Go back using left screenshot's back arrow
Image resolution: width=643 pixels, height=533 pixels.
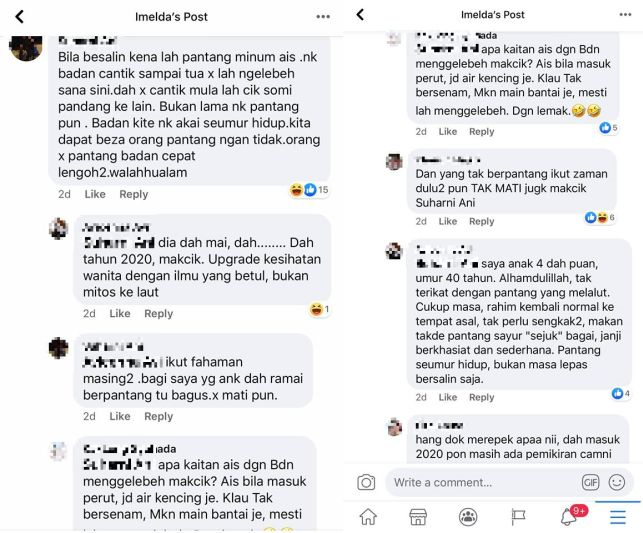point(20,17)
